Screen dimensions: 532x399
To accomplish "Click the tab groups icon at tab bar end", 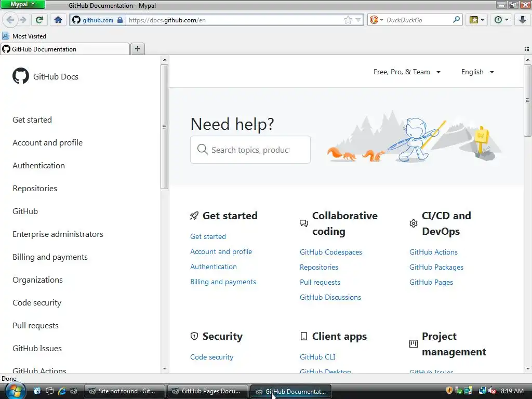I will (527, 49).
